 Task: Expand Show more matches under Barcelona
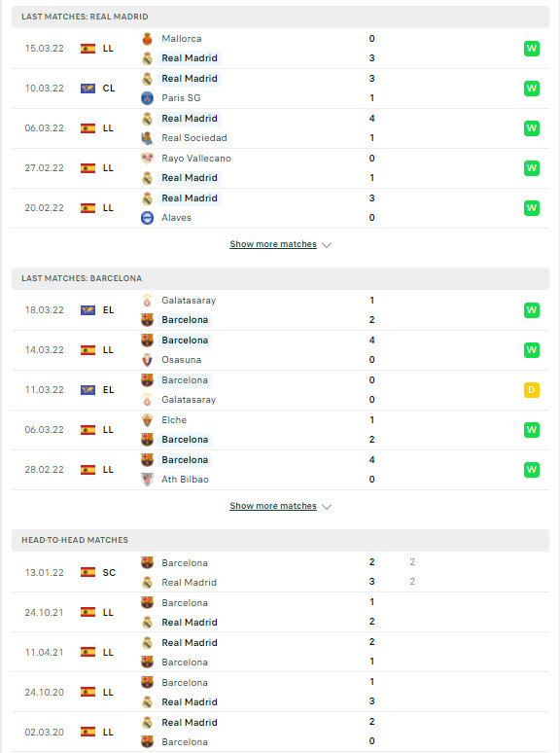coord(273,506)
